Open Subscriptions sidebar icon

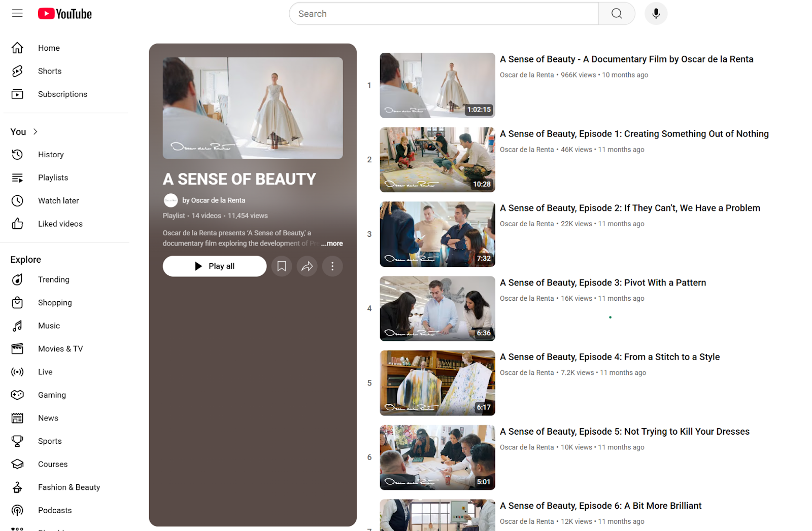[17, 94]
